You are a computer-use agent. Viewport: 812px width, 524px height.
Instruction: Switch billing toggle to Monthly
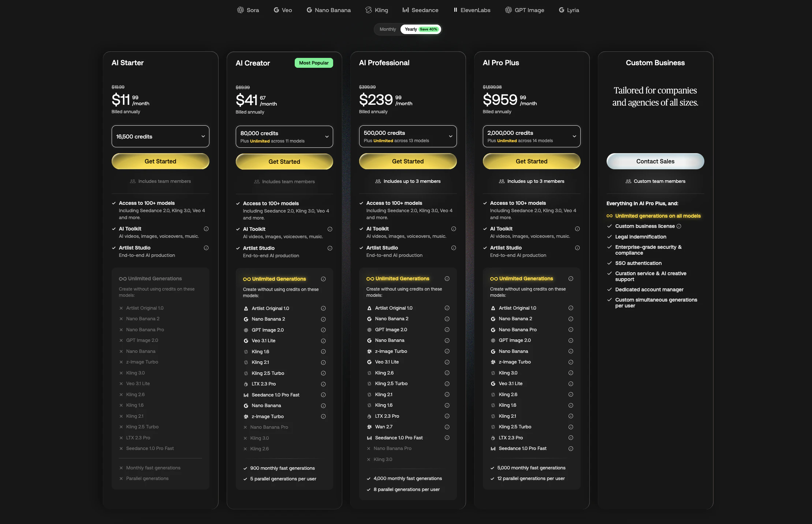tap(388, 29)
